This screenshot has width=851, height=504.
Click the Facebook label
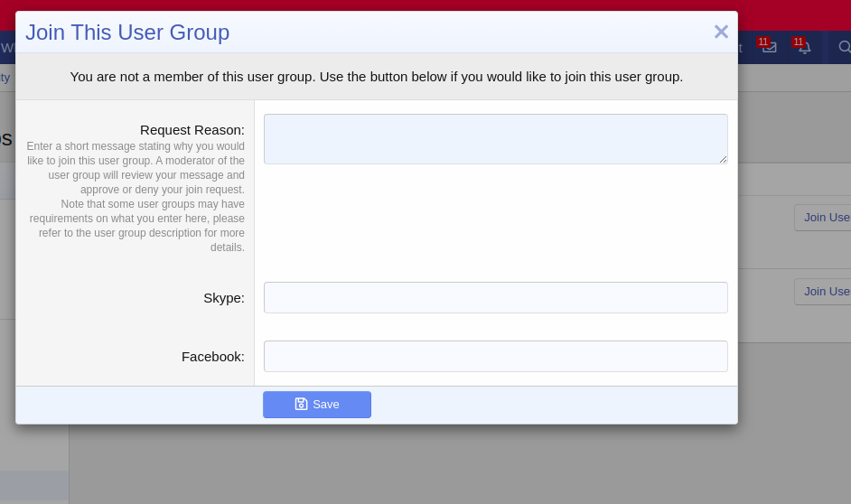click(x=212, y=357)
